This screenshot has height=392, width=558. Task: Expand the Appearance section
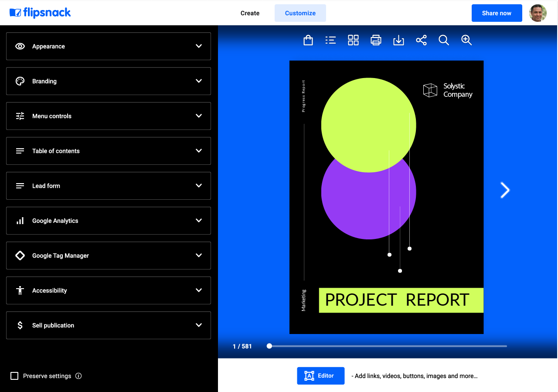pyautogui.click(x=109, y=46)
